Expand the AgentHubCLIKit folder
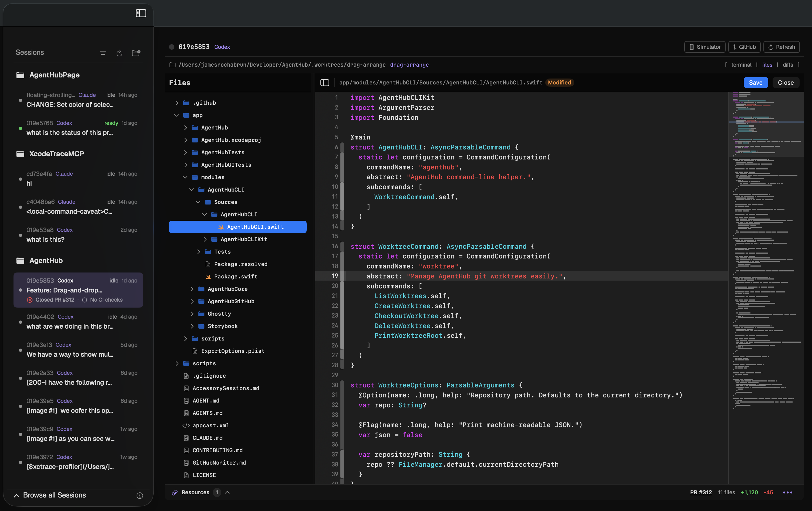Screen dimensions: 812x511 coord(205,239)
